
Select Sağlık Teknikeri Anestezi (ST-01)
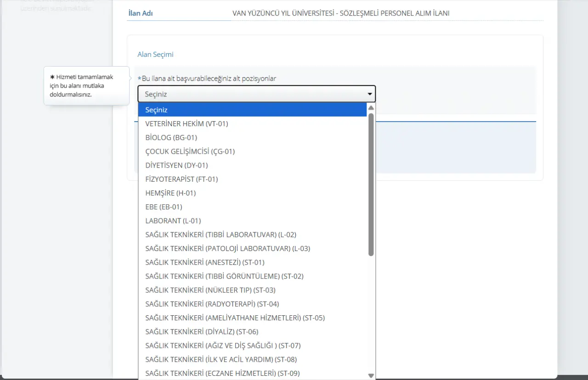click(x=204, y=262)
